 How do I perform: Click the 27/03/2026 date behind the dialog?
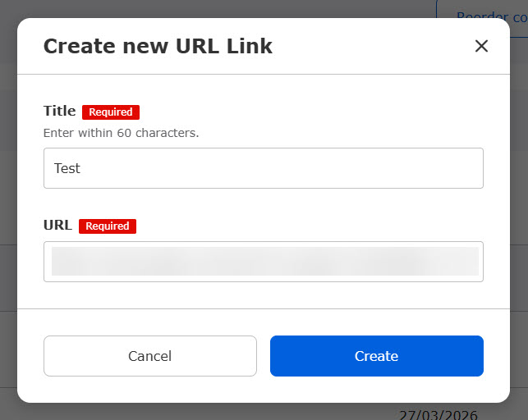(x=438, y=414)
